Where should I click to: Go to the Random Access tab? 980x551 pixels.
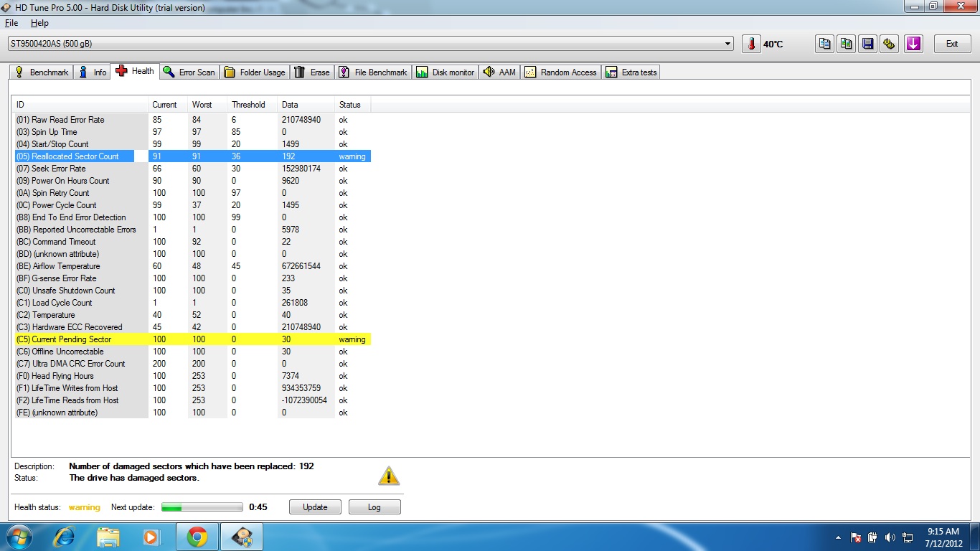point(561,72)
